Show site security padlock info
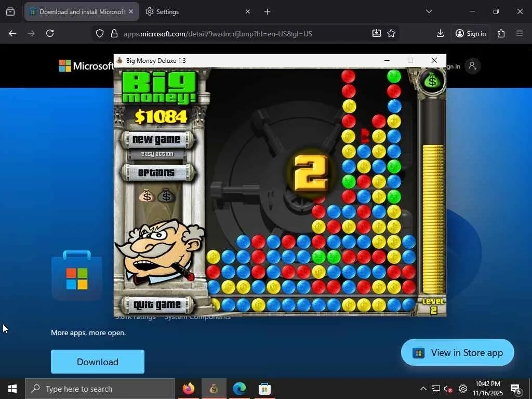The width and height of the screenshot is (532, 399). [114, 34]
